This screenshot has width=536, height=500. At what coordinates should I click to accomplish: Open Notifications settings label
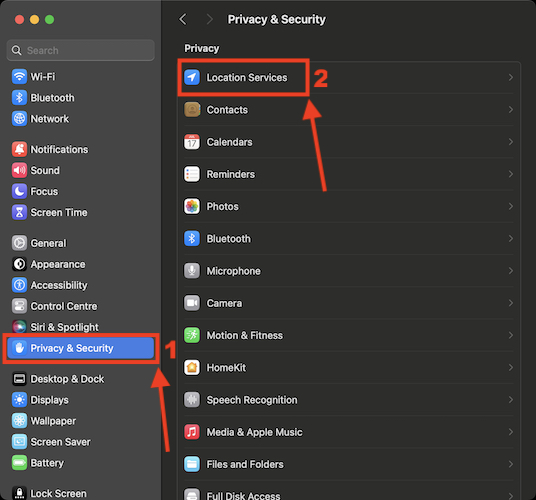pos(59,149)
